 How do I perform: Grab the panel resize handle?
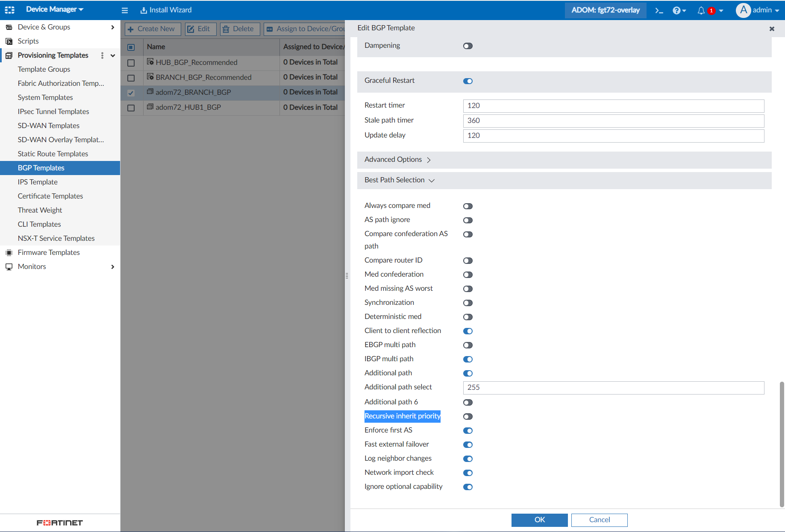[x=347, y=276]
